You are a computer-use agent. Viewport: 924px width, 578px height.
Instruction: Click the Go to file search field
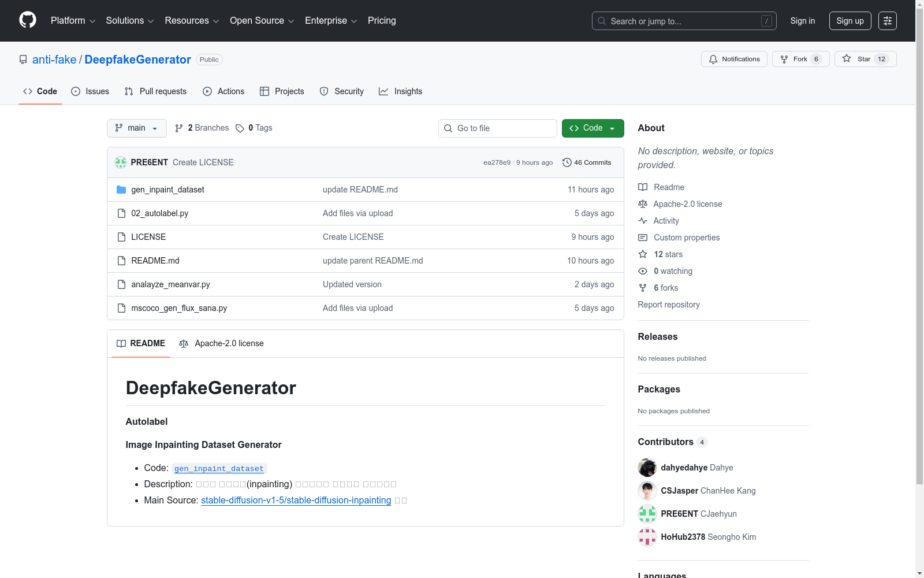498,128
